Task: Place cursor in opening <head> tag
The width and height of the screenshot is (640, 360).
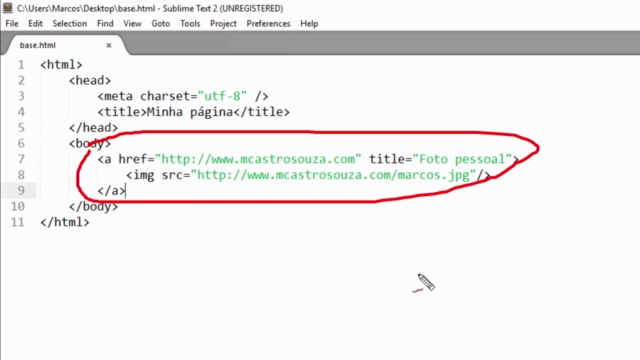Action: click(x=90, y=80)
